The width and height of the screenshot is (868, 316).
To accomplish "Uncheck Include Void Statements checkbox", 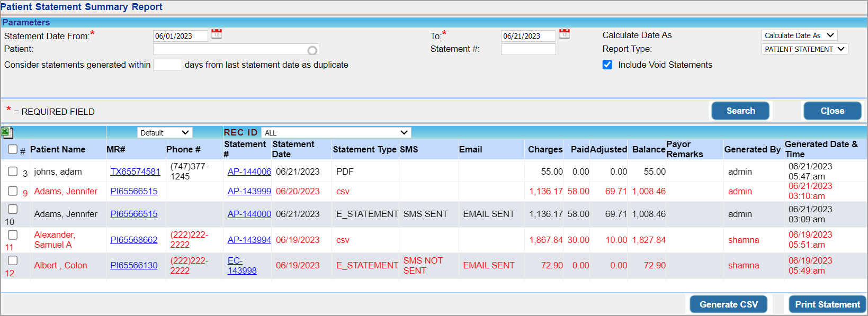I will click(607, 65).
